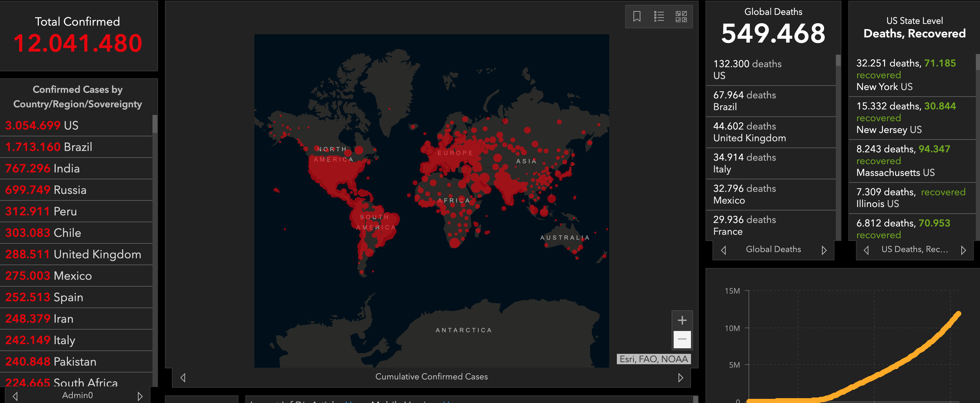Click the confirmed cases list scrollbar
Viewport: 980px width, 403px height.
point(155,125)
